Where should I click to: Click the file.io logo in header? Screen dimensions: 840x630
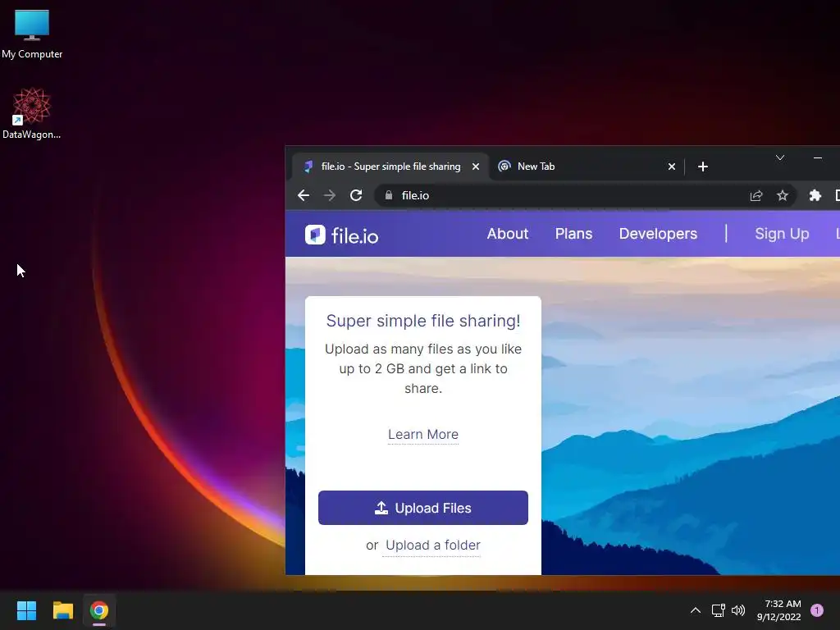pyautogui.click(x=341, y=235)
